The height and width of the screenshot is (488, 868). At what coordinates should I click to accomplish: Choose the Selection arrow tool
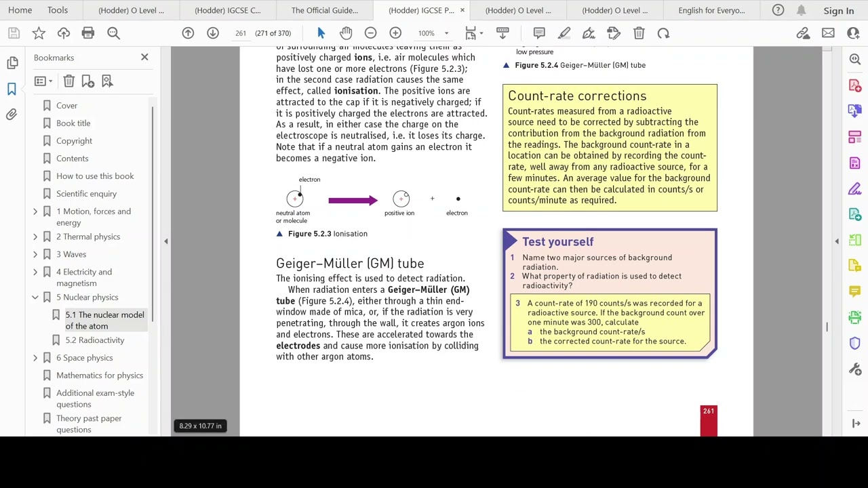[x=321, y=33]
